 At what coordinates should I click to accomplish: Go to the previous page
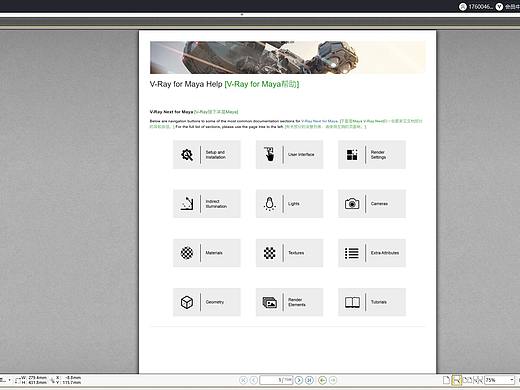253,380
